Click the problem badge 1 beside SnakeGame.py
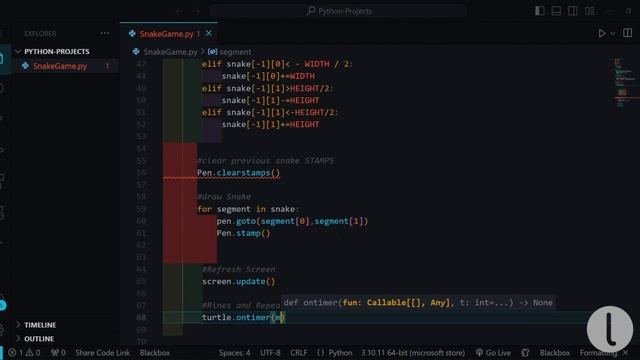640x360 pixels. [107, 66]
